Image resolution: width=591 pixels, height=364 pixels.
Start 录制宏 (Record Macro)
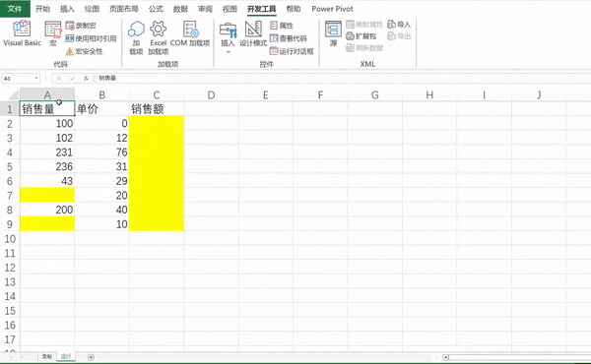point(81,26)
